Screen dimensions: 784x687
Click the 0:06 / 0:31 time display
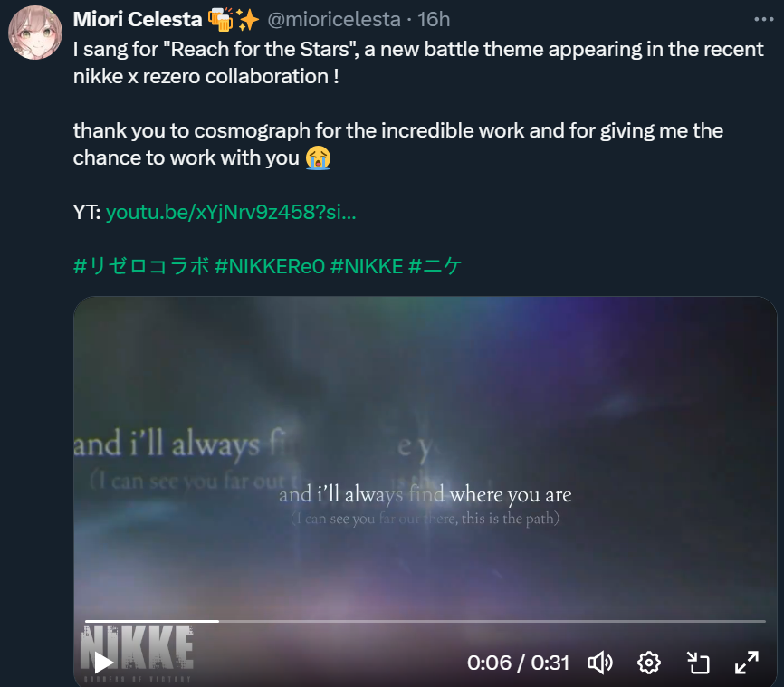[519, 663]
